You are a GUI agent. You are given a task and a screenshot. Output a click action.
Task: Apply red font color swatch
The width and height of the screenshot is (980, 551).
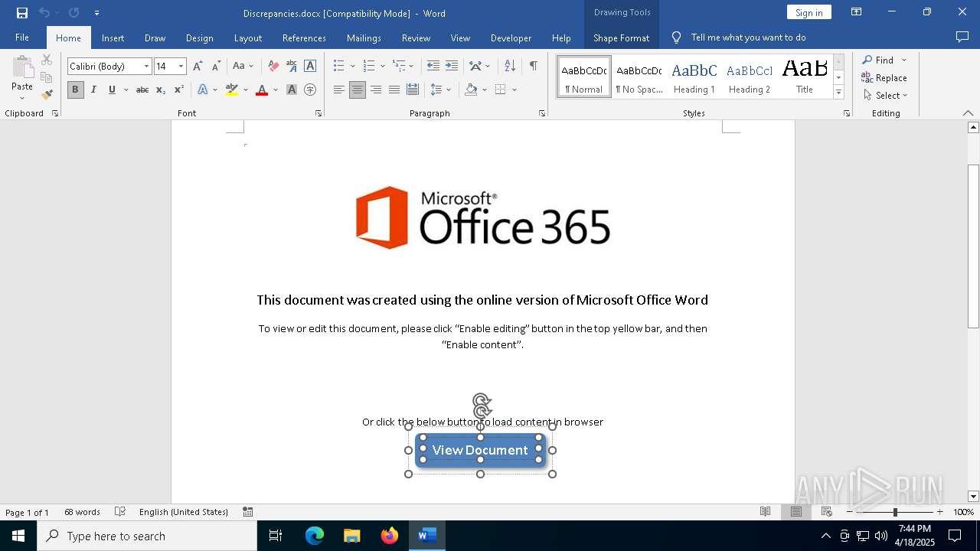262,90
